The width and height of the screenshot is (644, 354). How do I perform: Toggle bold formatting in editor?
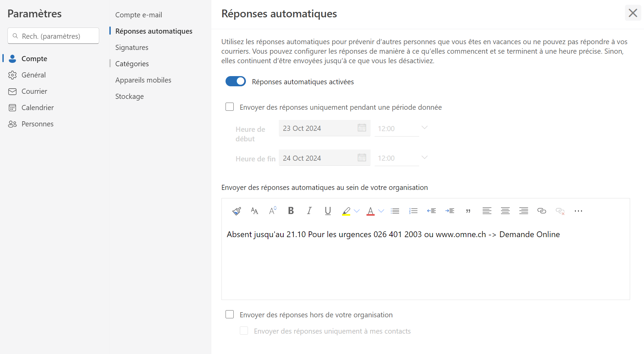pos(291,211)
